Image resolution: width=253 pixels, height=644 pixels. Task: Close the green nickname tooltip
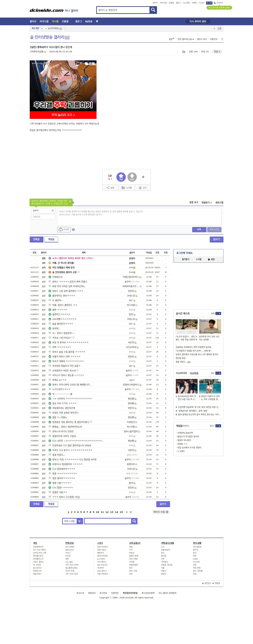(70, 201)
